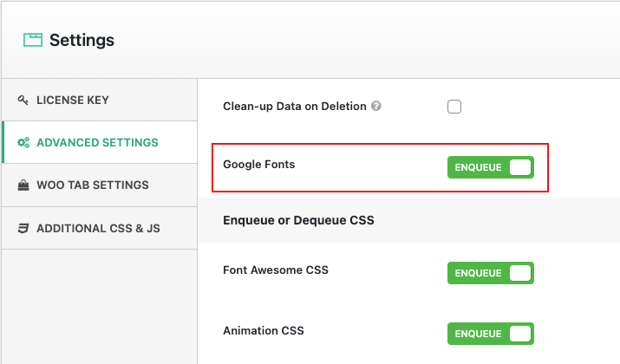Click the Enqueue or Dequeue CSS heading
The image size is (620, 364).
[298, 220]
